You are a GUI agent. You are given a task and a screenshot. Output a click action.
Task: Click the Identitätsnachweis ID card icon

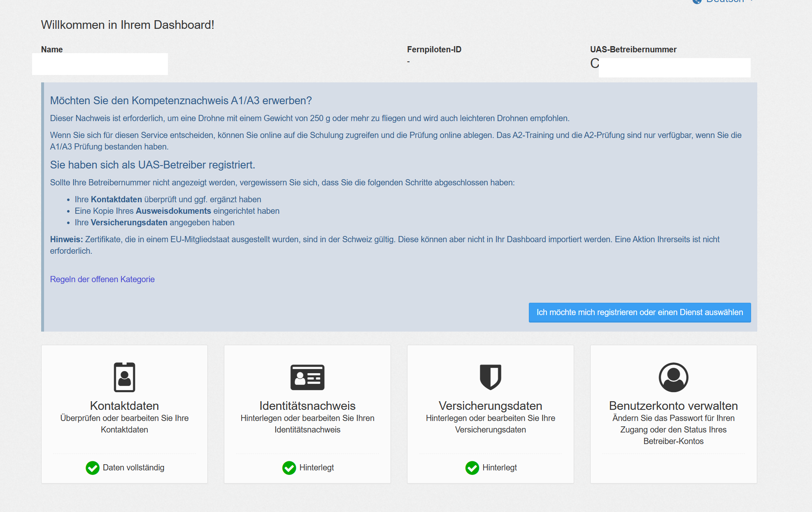(x=307, y=377)
